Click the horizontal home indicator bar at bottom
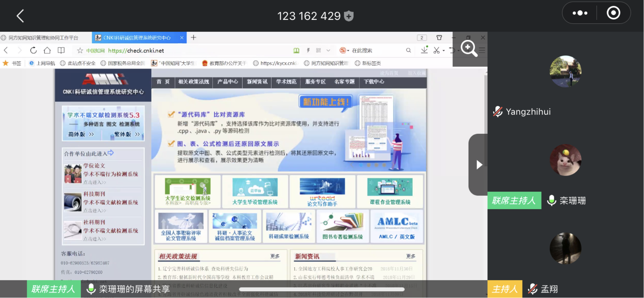 tap(322, 289)
